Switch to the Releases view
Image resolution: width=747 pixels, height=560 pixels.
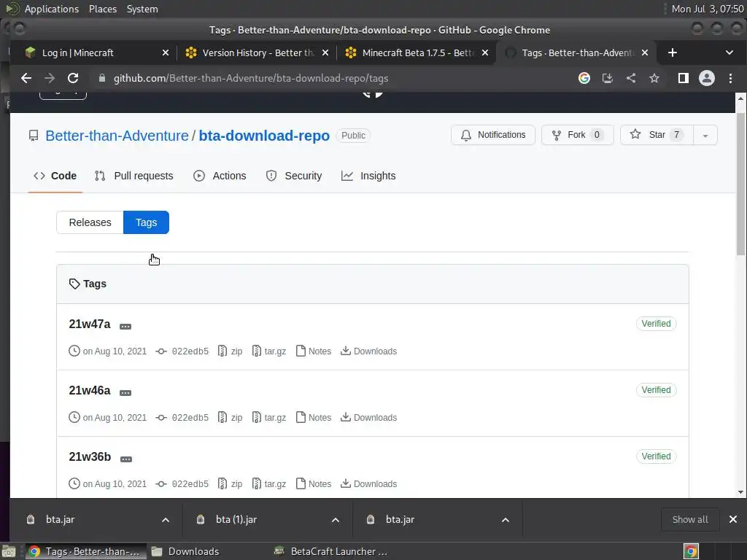90,222
